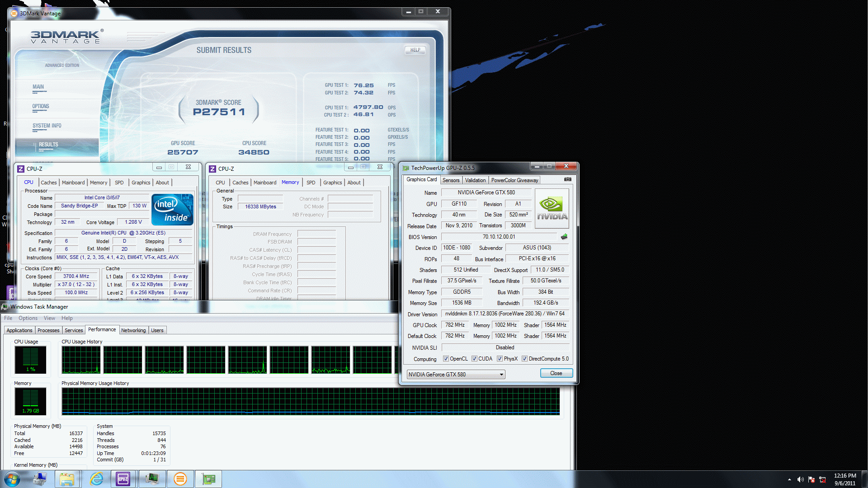868x488 pixels.
Task: Open MAIN section in 3DMark Vantage
Action: 38,87
